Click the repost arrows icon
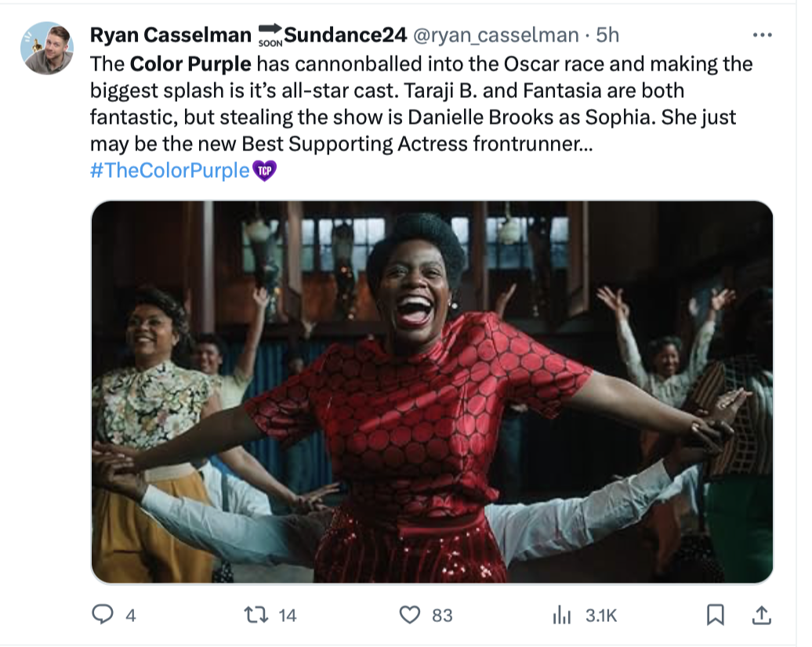This screenshot has width=812, height=647. tap(256, 615)
